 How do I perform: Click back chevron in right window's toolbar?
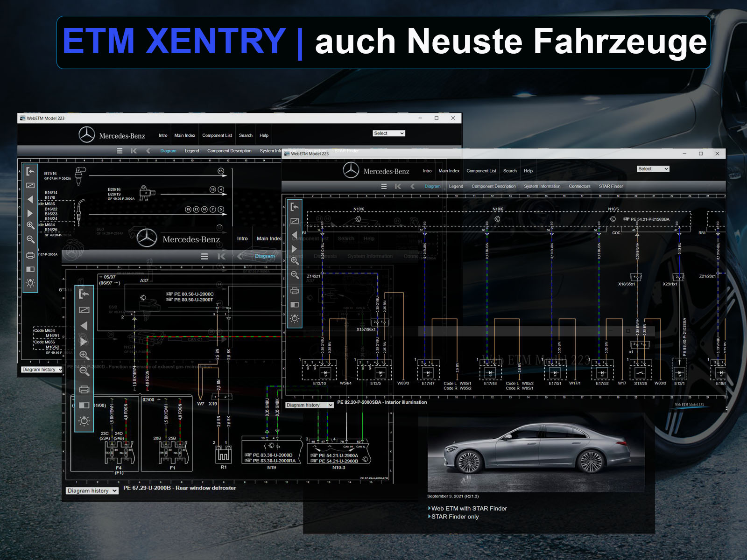(x=413, y=186)
